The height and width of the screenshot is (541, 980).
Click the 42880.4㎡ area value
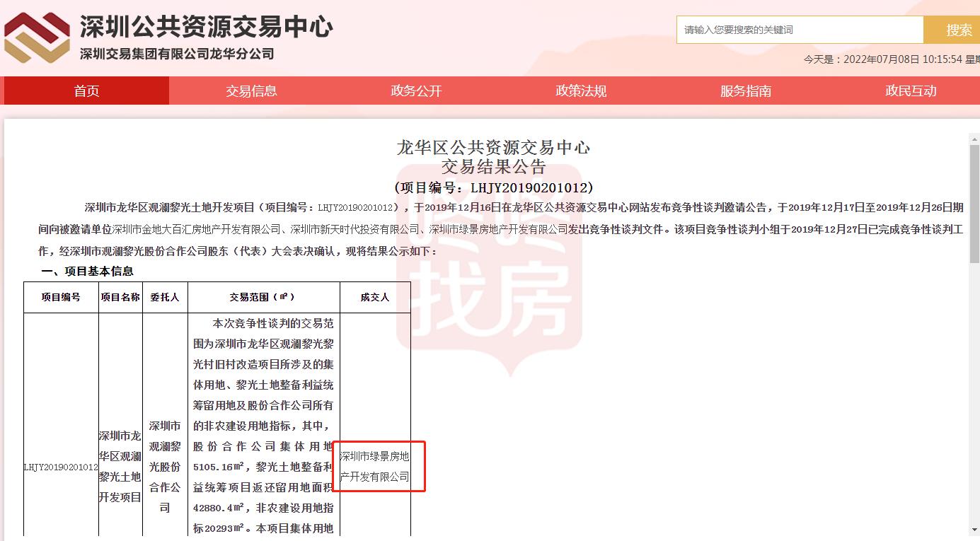pyautogui.click(x=219, y=508)
